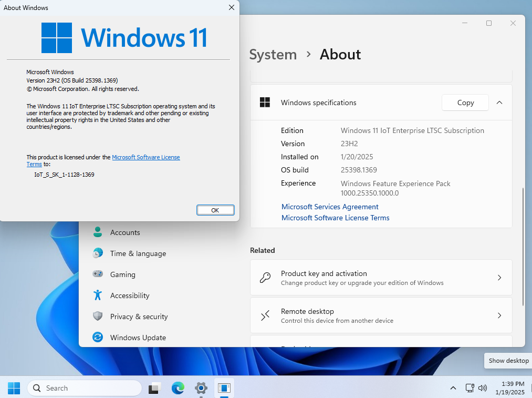The width and height of the screenshot is (532, 398).
Task: Collapse the Windows specifications section
Action: 499,103
